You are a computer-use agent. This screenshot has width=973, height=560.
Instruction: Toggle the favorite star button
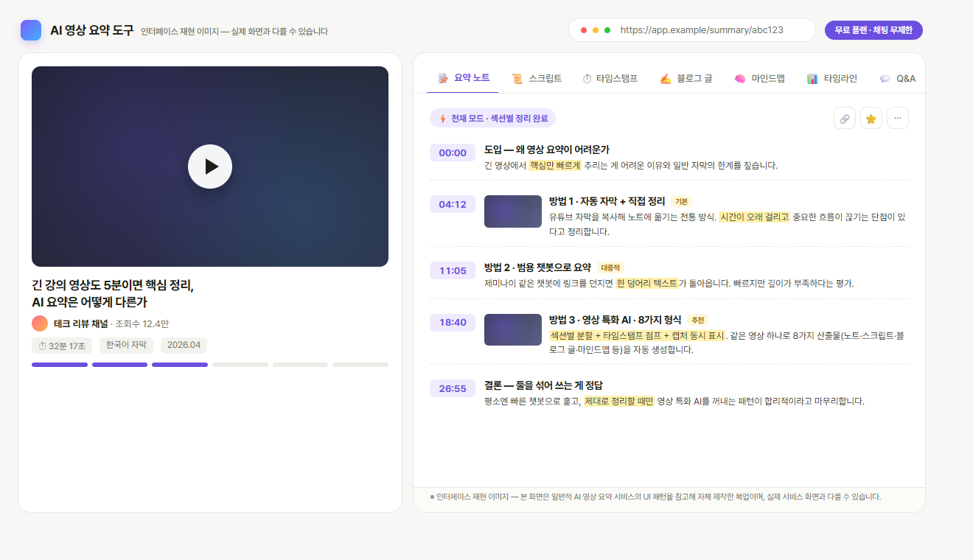[871, 117]
